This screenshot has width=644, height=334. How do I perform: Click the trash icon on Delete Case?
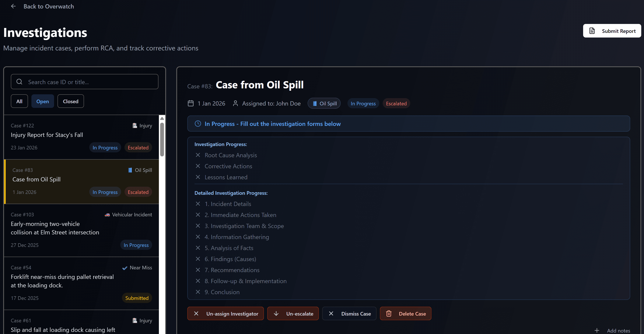(x=389, y=313)
